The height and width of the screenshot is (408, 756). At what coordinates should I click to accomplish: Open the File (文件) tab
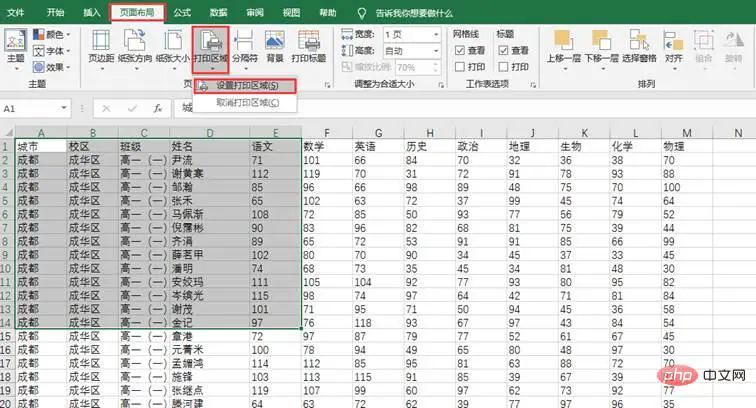15,13
